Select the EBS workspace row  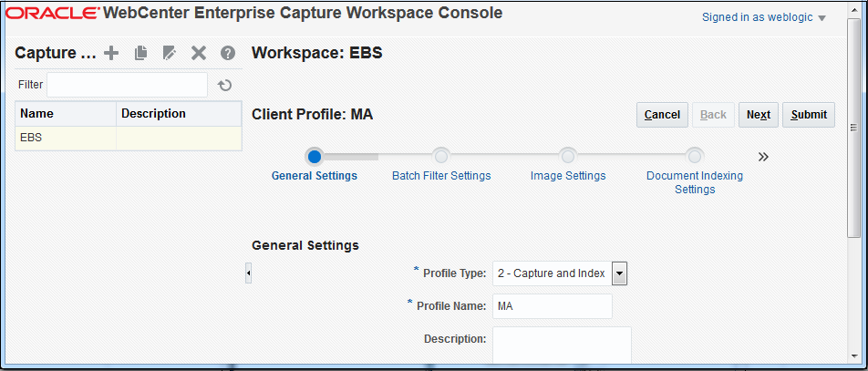66,138
